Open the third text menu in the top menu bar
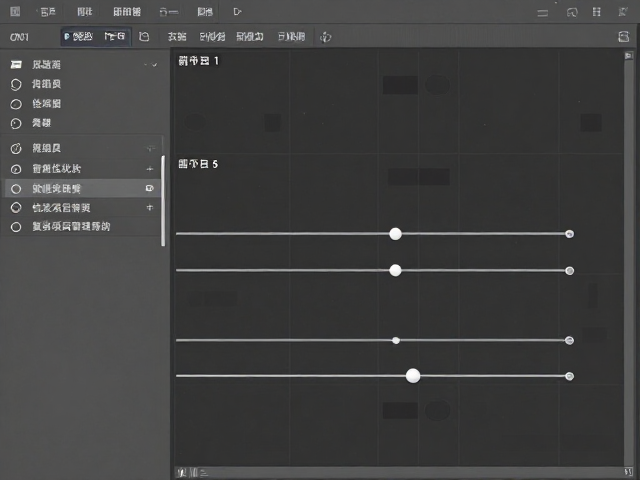The image size is (640, 480). click(127, 12)
